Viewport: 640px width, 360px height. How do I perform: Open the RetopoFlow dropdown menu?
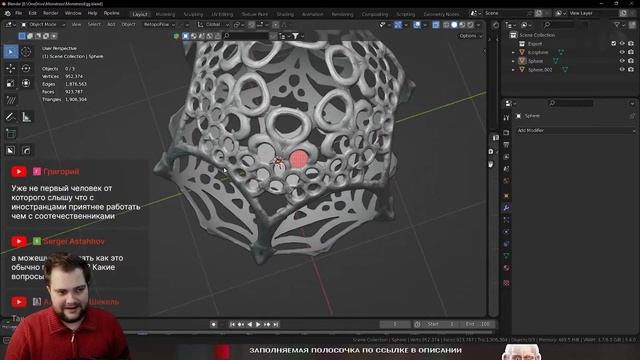coord(159,24)
